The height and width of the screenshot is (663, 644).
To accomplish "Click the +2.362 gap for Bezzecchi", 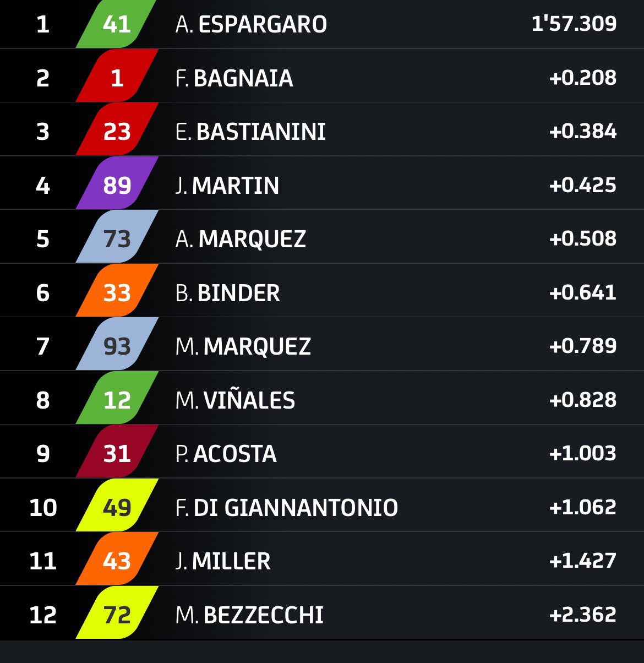I will coord(582,615).
